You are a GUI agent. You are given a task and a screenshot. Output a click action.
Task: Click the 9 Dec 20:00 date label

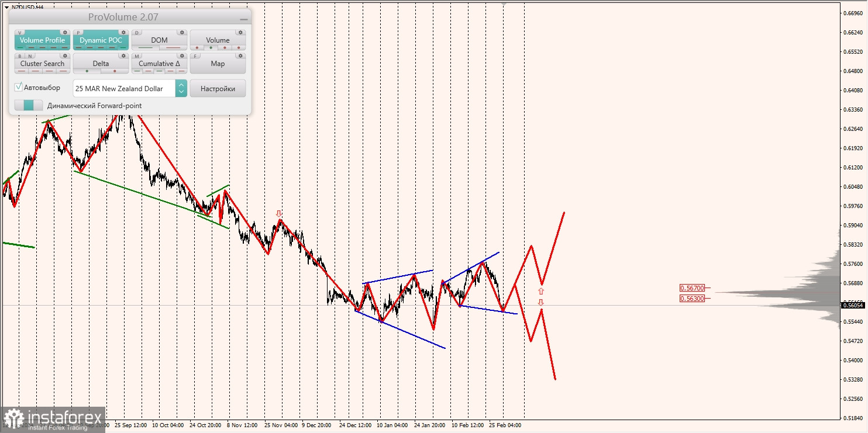click(316, 425)
